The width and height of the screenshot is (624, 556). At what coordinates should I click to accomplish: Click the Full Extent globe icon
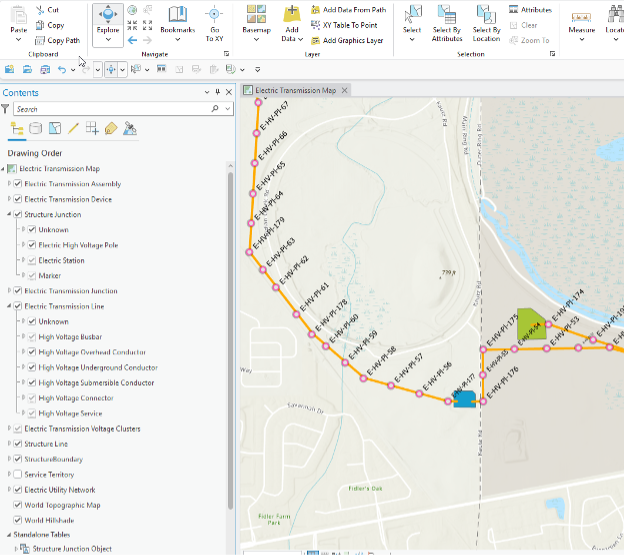point(132,10)
